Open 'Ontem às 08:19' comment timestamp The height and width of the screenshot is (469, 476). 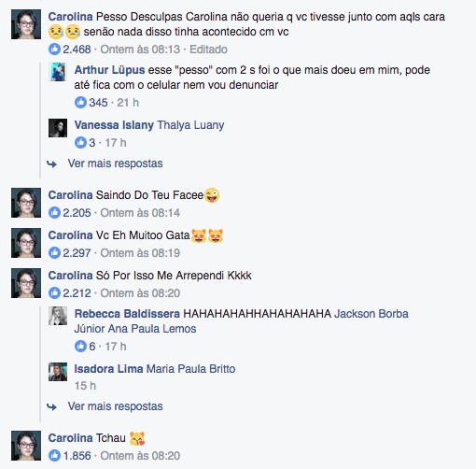pos(140,253)
